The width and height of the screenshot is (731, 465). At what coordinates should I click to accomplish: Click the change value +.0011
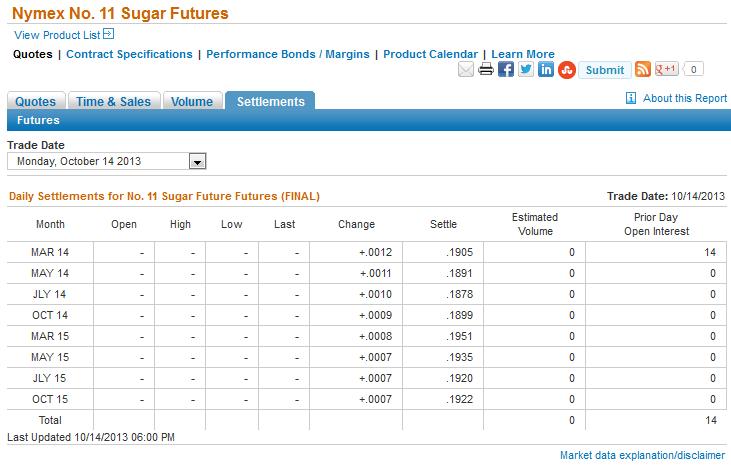click(x=375, y=273)
